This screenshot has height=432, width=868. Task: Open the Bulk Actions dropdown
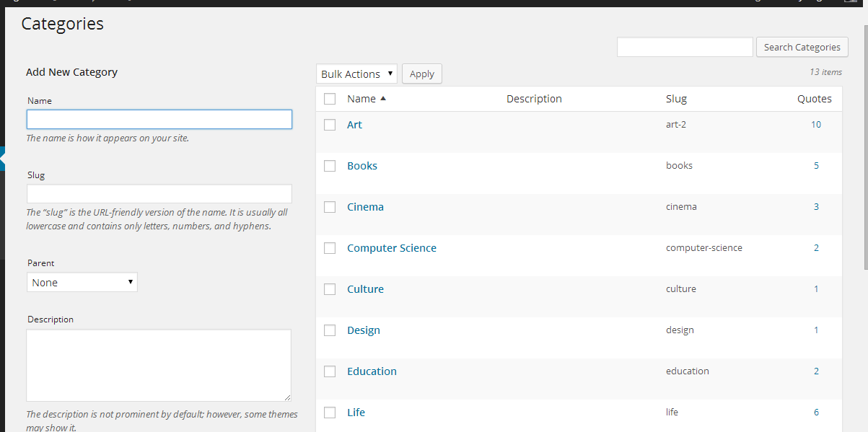[356, 74]
